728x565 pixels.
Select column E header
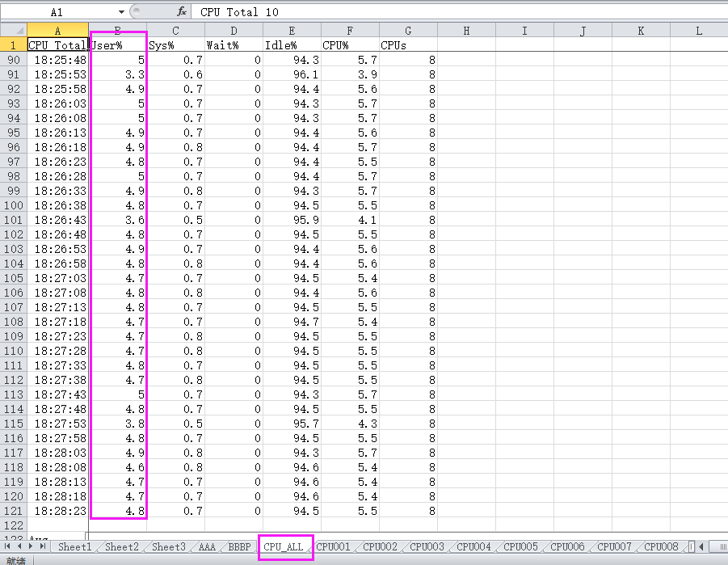(x=292, y=31)
